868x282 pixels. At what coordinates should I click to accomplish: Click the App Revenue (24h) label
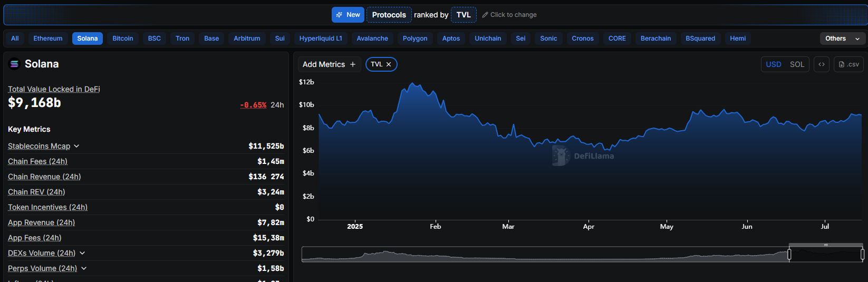pyautogui.click(x=41, y=222)
